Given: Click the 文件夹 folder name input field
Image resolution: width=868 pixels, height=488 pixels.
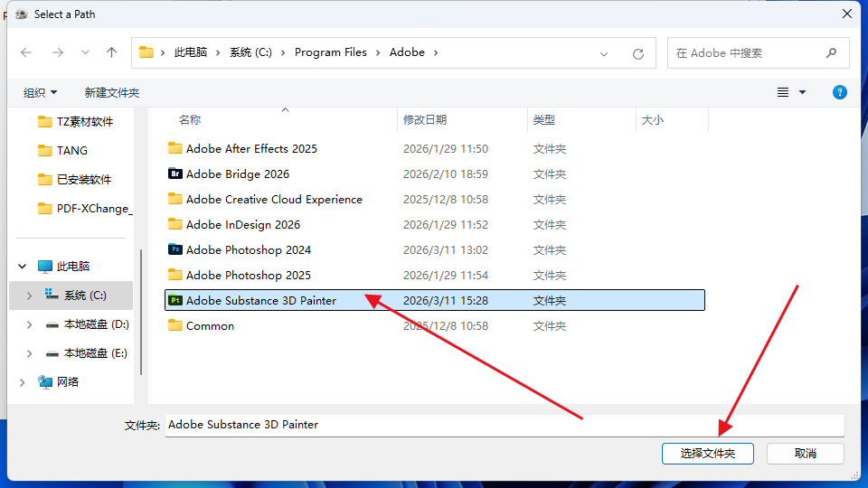Looking at the screenshot, I should tap(505, 425).
